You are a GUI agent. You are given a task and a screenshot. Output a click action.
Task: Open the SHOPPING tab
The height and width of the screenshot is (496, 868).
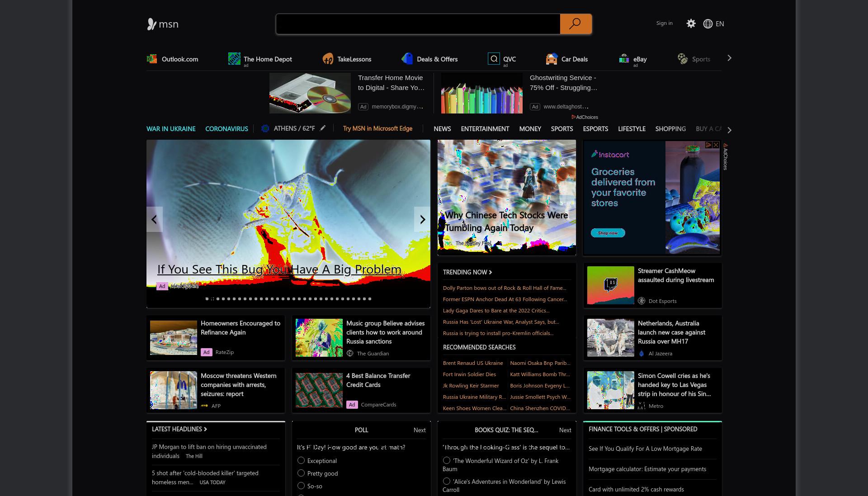[x=670, y=129]
